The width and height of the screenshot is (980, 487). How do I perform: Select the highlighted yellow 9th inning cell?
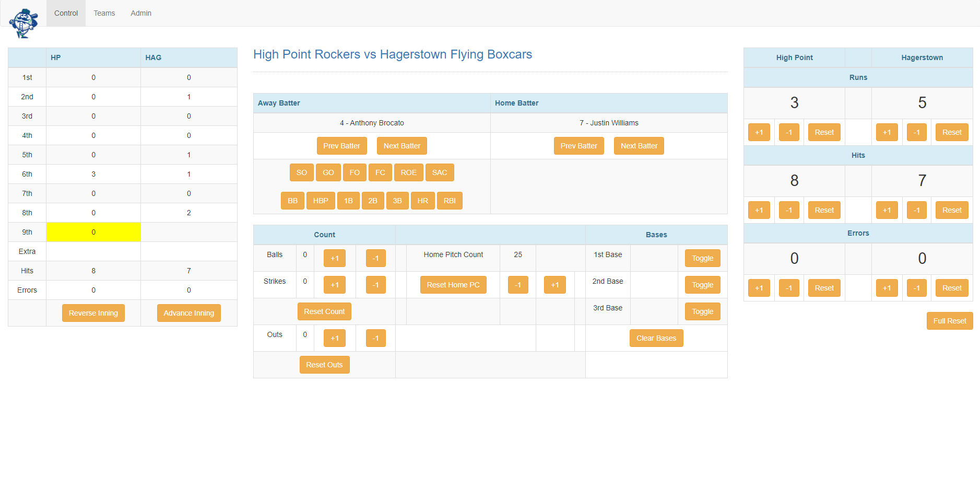pyautogui.click(x=93, y=232)
